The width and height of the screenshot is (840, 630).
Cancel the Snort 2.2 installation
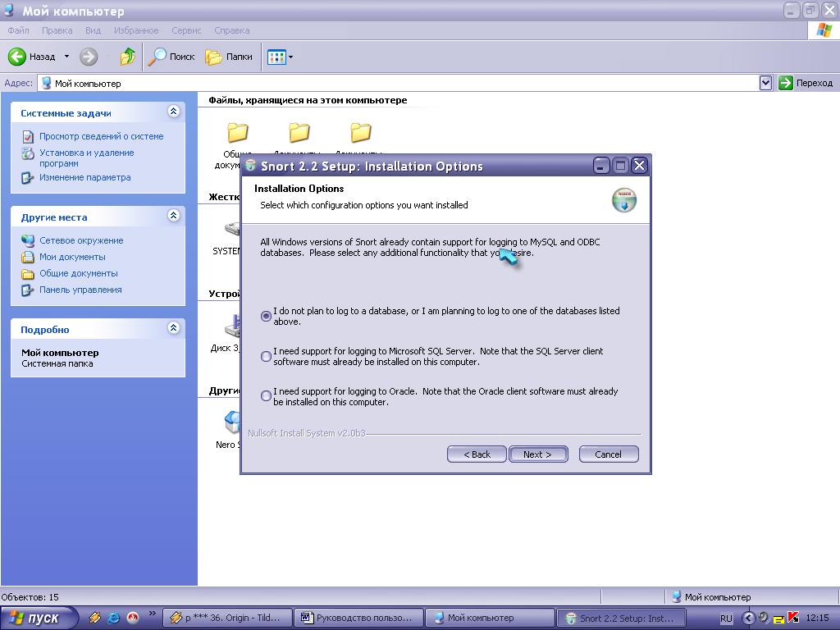click(609, 454)
